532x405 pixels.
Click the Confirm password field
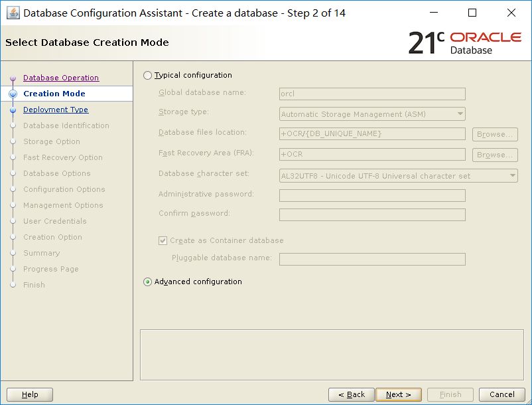(x=372, y=215)
